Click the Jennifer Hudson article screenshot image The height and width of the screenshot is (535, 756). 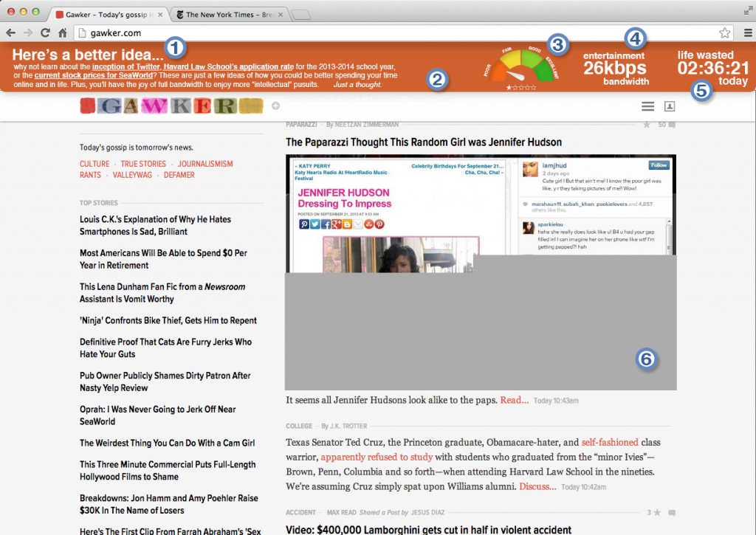click(481, 272)
